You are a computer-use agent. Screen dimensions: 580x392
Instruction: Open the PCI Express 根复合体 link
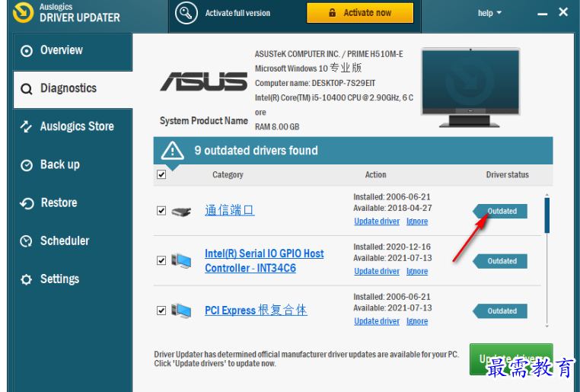(x=256, y=310)
